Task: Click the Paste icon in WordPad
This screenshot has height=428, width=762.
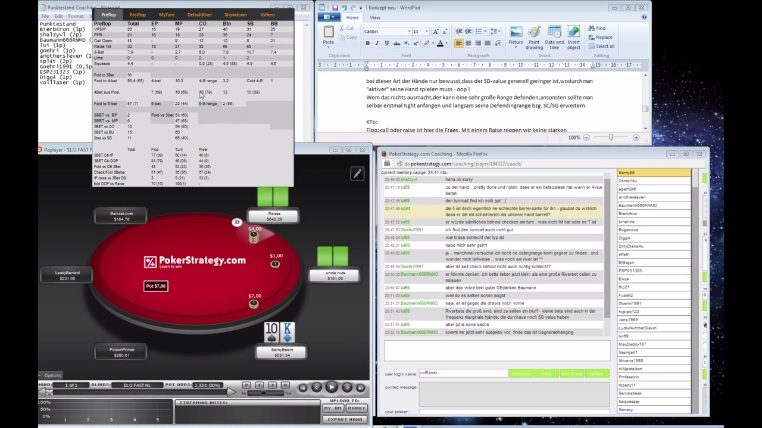Action: coord(329,33)
